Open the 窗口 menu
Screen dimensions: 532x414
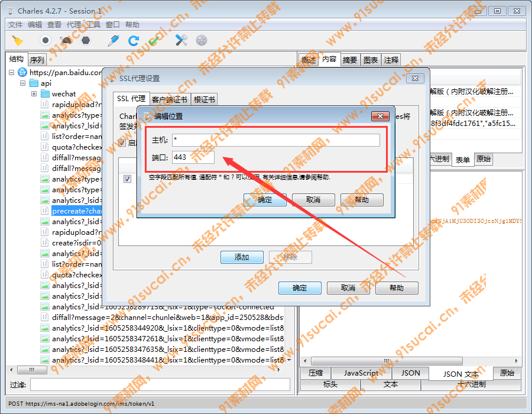click(113, 25)
